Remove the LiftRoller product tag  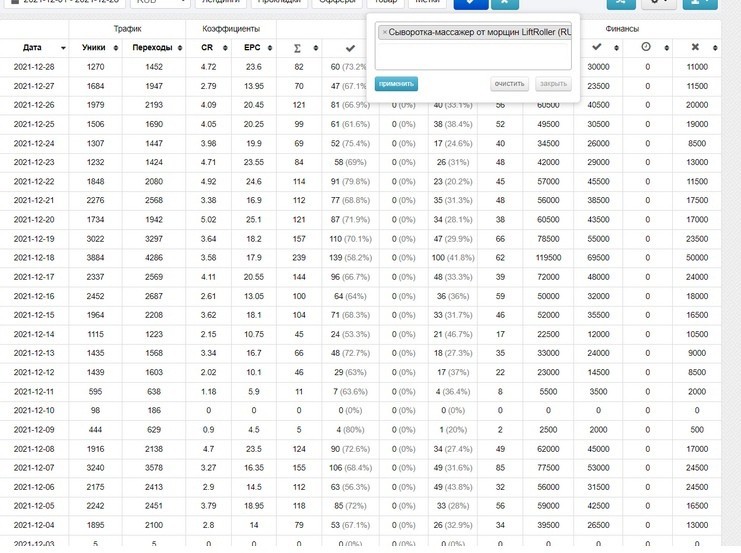click(x=385, y=32)
